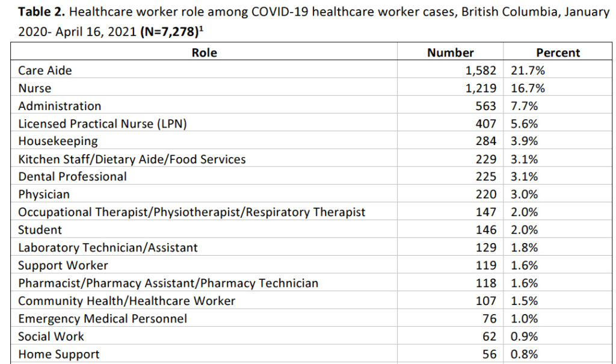Select the Housekeeping percent 3.9%

[x=524, y=141]
